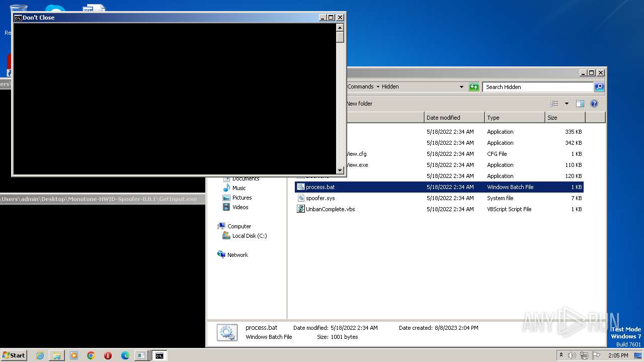Click the CFG File type cell
The image size is (644, 362).
tap(497, 154)
